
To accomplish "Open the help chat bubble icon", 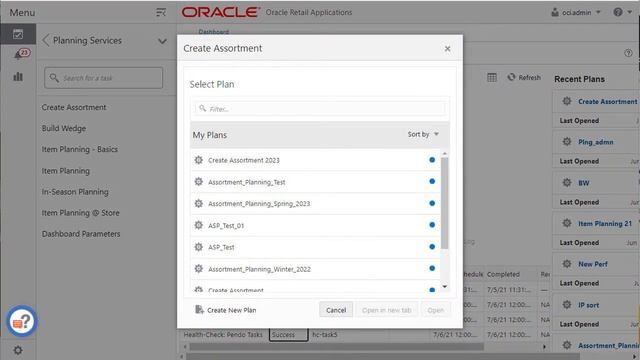I will pyautogui.click(x=22, y=321).
